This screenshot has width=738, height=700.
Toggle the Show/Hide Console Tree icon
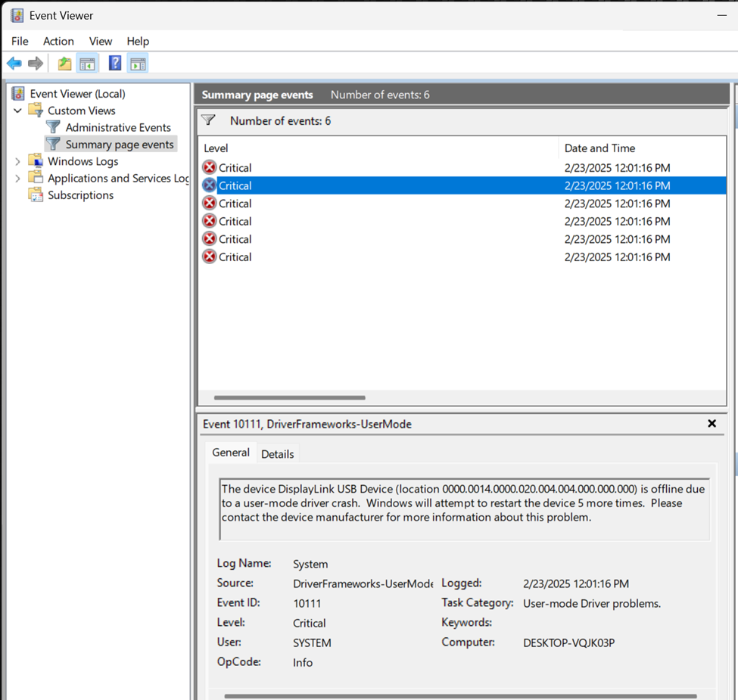(x=87, y=64)
